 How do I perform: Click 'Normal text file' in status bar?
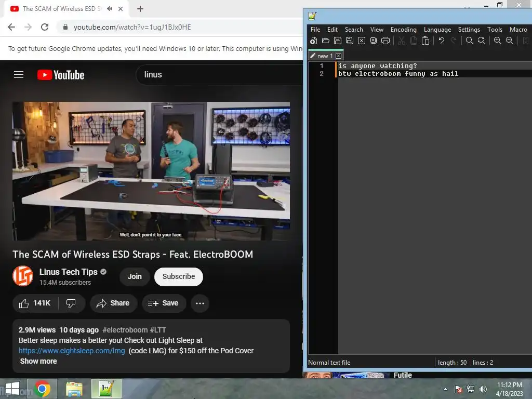click(329, 362)
